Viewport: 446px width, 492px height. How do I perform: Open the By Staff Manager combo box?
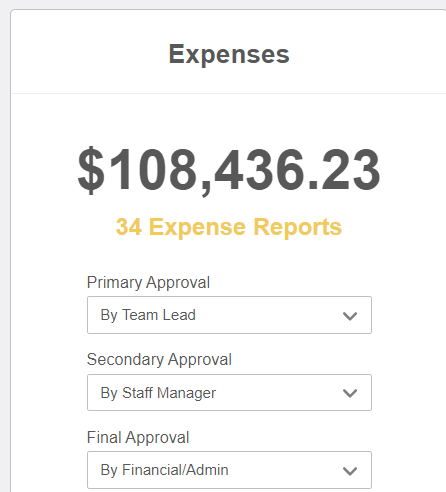229,392
